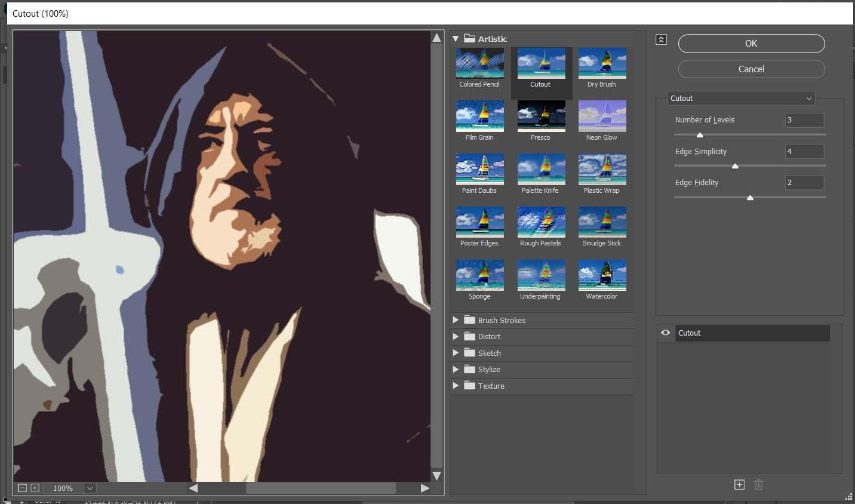The width and height of the screenshot is (855, 504).
Task: Click the Number of Levels input field
Action: (x=804, y=120)
